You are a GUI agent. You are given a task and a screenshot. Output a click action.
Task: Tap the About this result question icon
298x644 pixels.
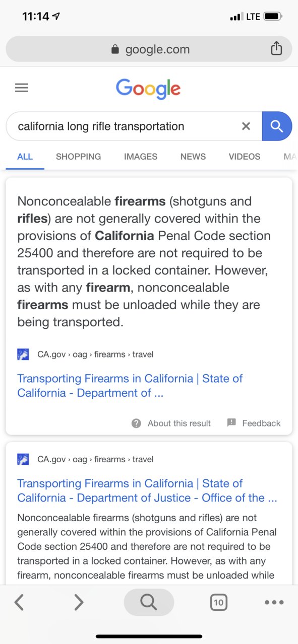136,423
